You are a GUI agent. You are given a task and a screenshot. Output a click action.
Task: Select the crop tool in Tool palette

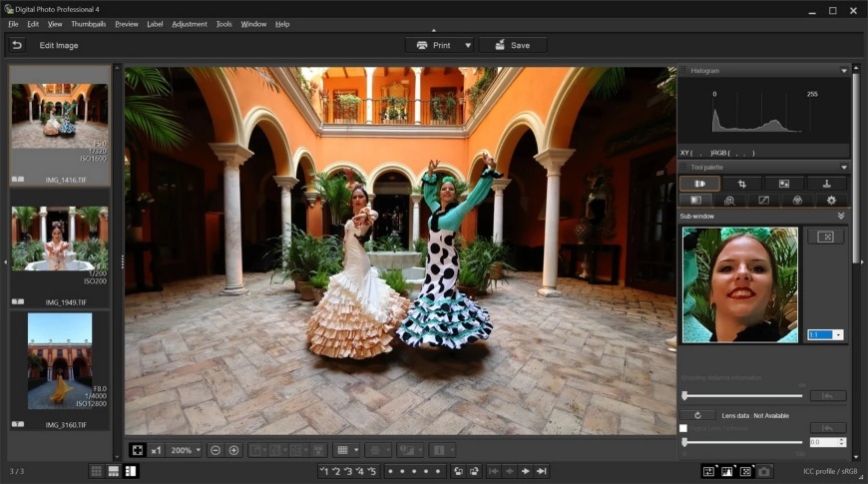tap(741, 184)
